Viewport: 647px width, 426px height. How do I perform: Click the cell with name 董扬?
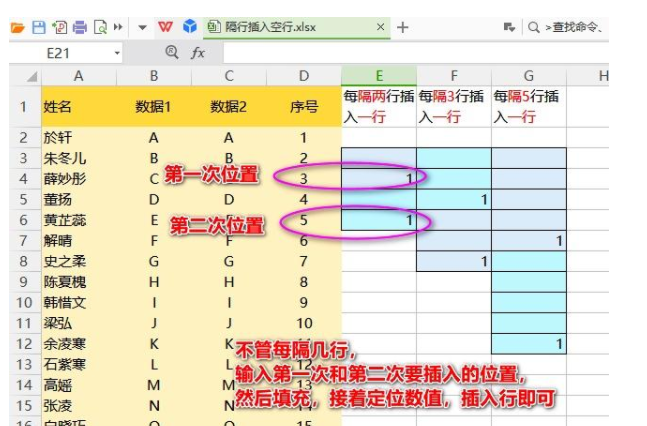pos(79,199)
